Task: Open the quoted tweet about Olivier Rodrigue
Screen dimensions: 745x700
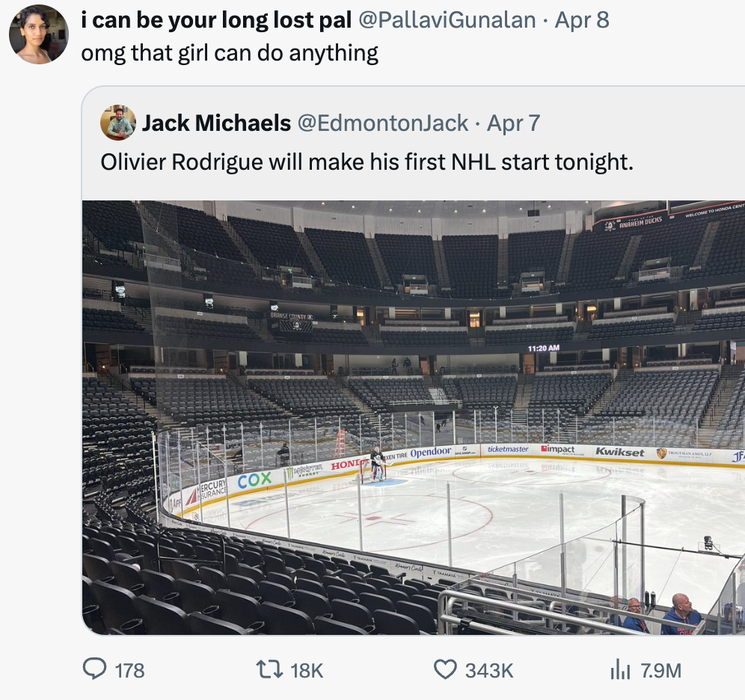Action: pos(367,162)
